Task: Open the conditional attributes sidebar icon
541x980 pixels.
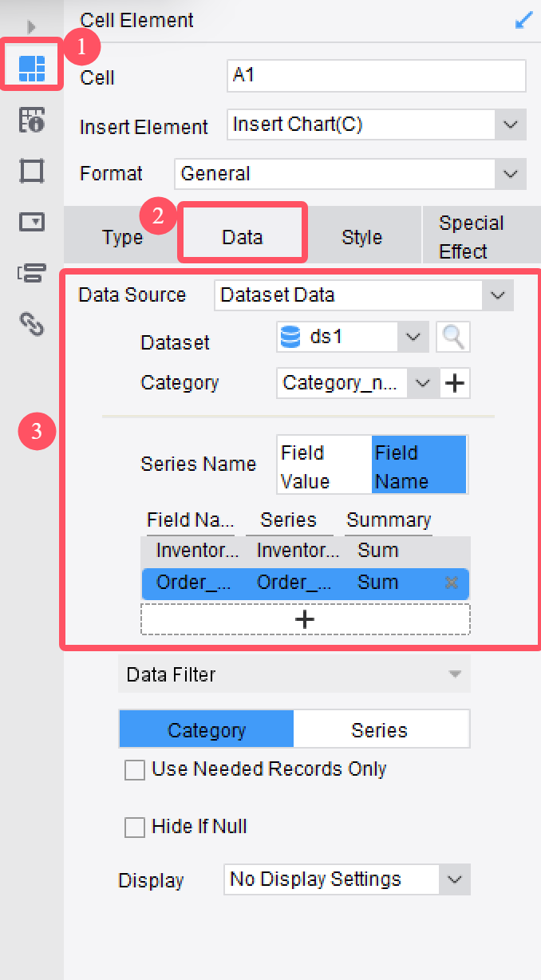Action: [x=31, y=273]
